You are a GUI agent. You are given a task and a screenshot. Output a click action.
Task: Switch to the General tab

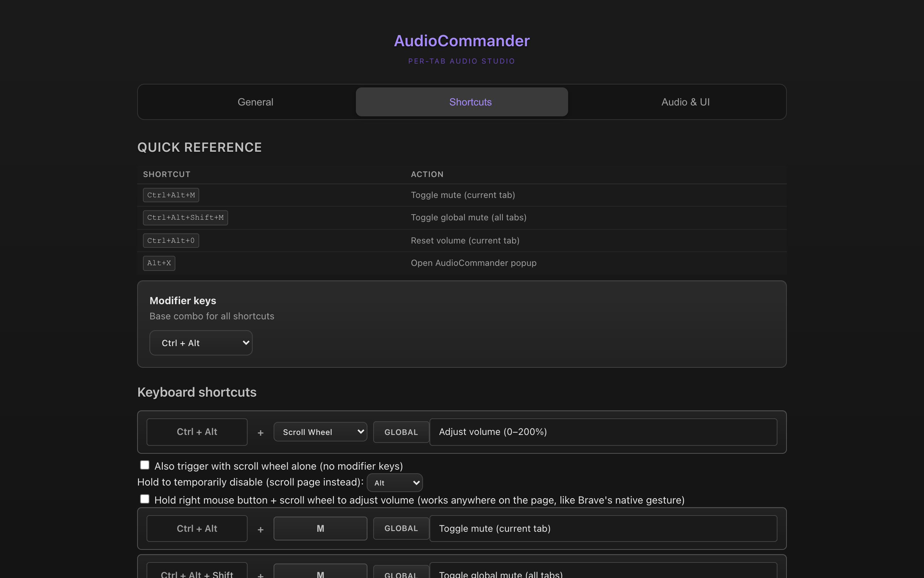pyautogui.click(x=255, y=102)
